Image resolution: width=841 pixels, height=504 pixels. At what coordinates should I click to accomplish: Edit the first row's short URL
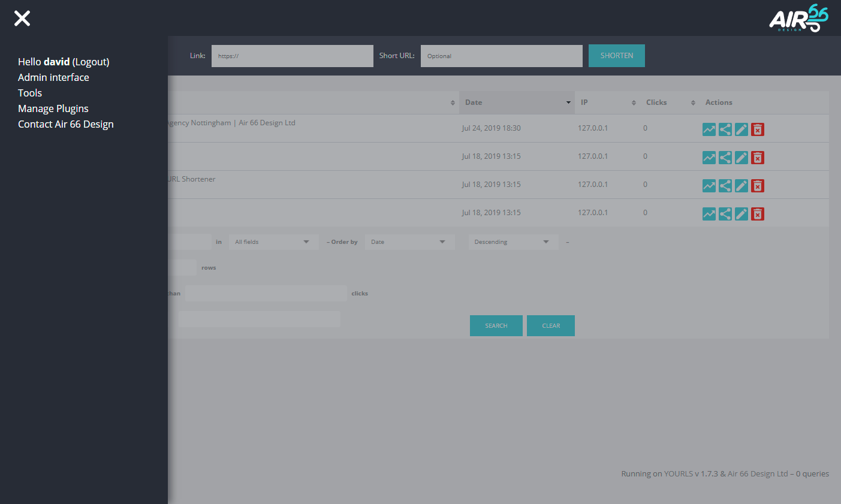(x=741, y=129)
